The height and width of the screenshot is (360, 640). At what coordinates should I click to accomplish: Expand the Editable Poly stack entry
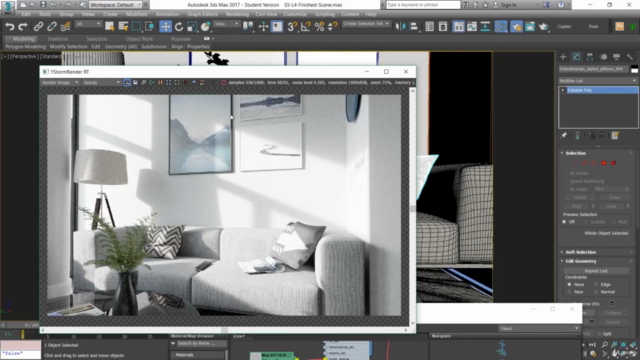pyautogui.click(x=563, y=90)
